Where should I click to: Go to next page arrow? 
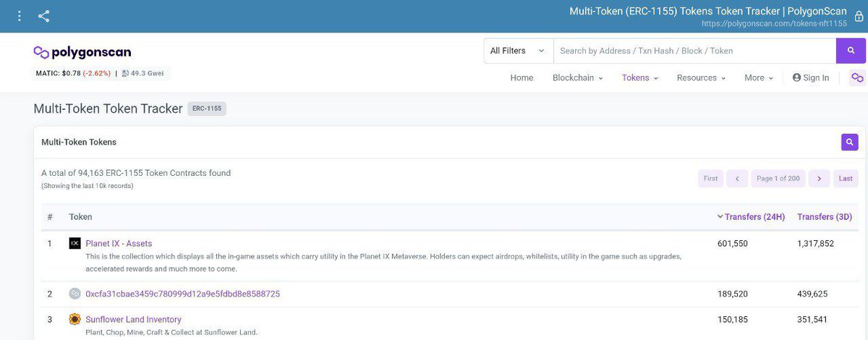click(x=820, y=178)
